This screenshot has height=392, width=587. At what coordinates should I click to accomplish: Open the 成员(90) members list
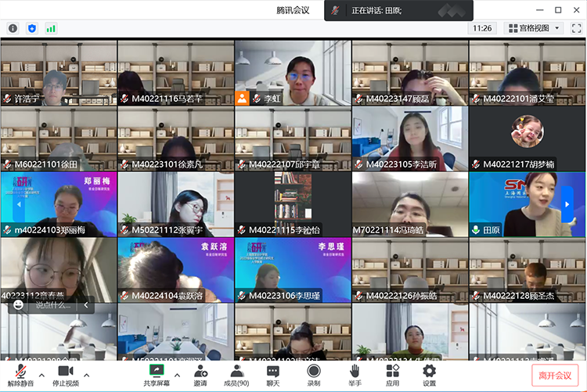(236, 374)
